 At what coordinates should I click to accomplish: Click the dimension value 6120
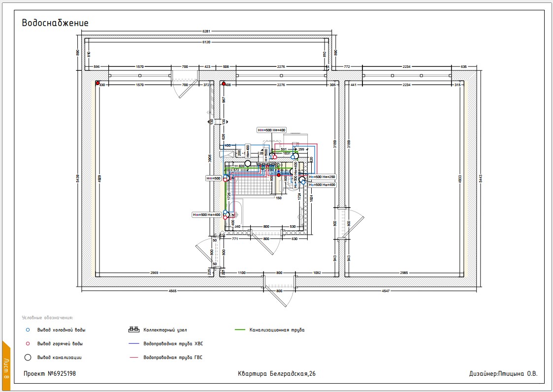[206, 42]
